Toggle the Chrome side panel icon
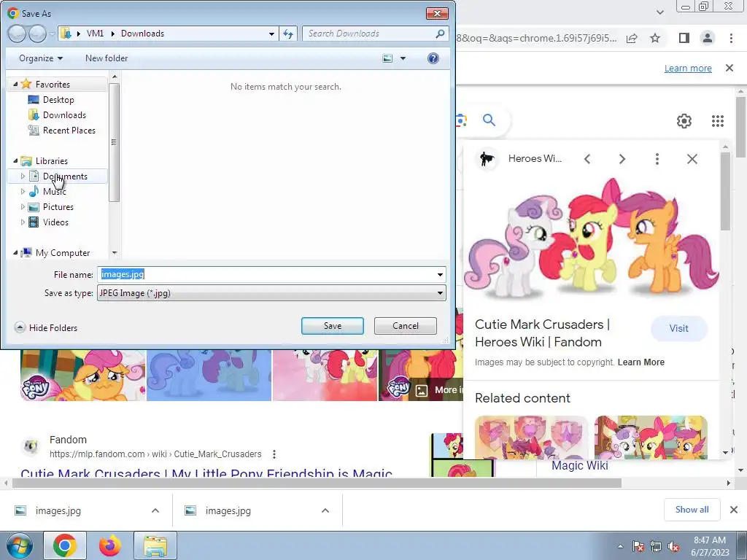Screen dimensions: 747x560 pos(684,38)
